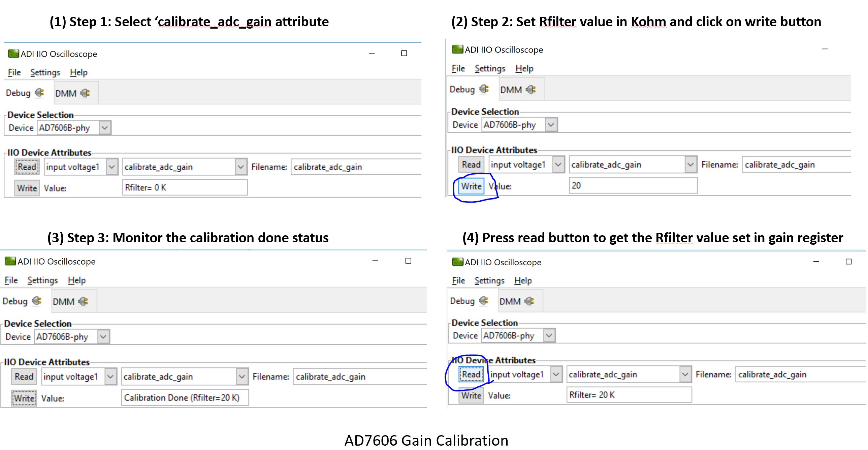Open the calibrate_adc_gain attribute dropdown in Step 3 window
This screenshot has width=868, height=450.
click(242, 376)
